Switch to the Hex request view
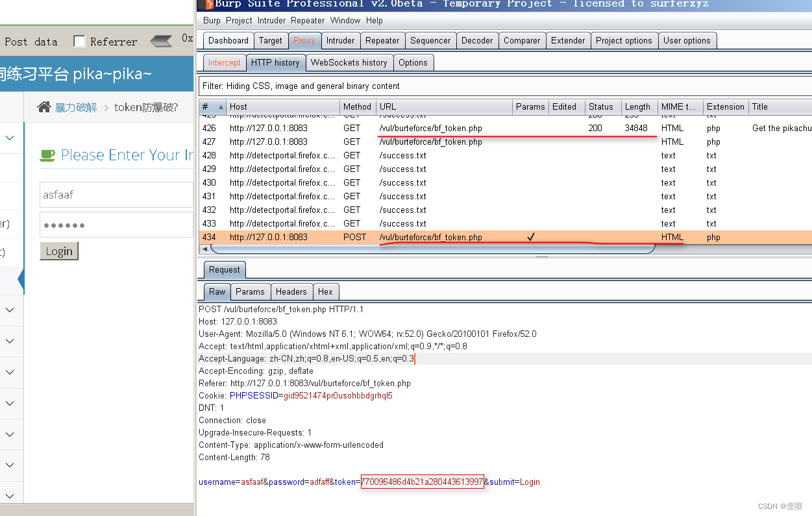Viewport: 812px width, 516px height. (x=325, y=292)
